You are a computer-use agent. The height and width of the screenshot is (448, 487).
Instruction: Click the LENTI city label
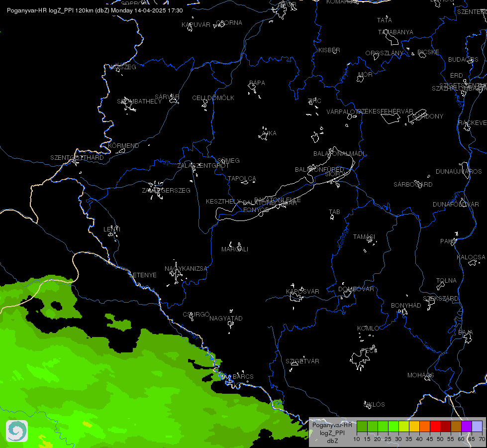tap(112, 229)
